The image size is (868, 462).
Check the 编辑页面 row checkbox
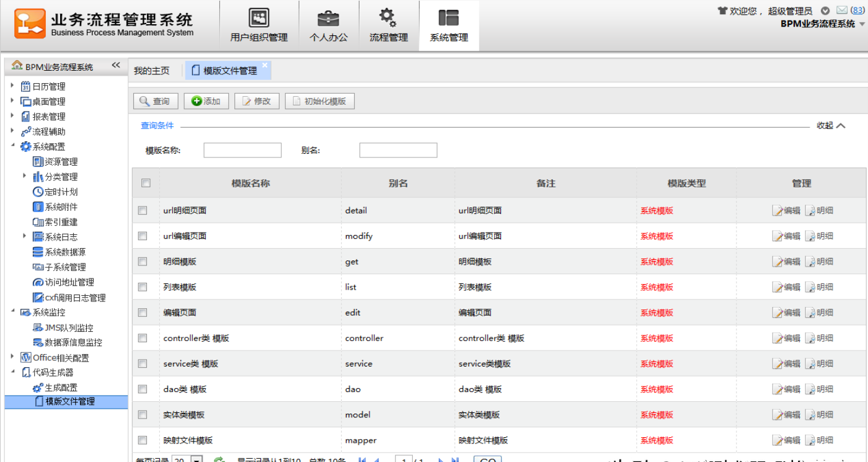click(143, 313)
